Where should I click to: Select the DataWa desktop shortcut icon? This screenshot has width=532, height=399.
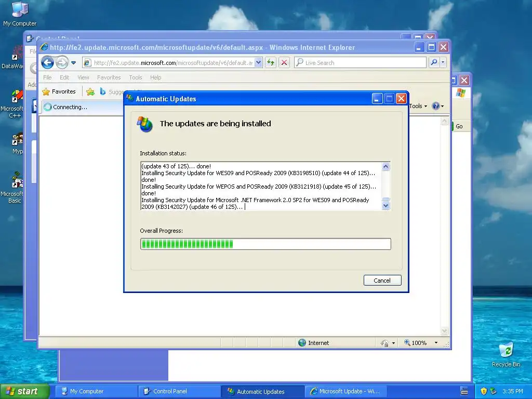(x=13, y=58)
